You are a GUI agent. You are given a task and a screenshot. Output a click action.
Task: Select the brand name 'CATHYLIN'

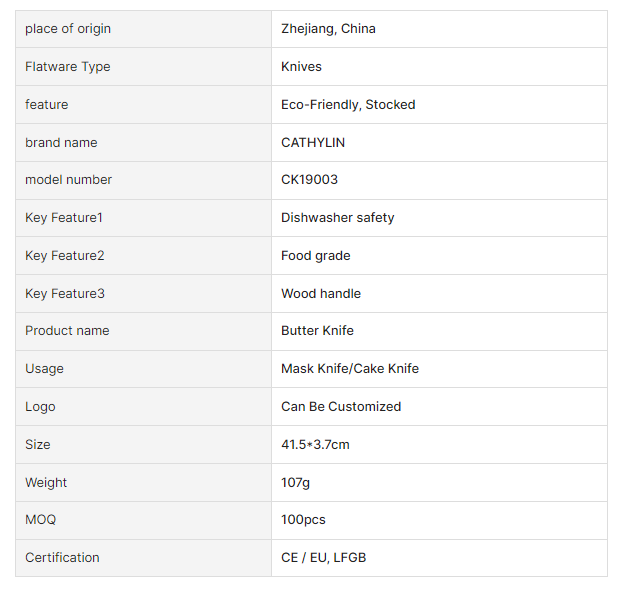[313, 143]
